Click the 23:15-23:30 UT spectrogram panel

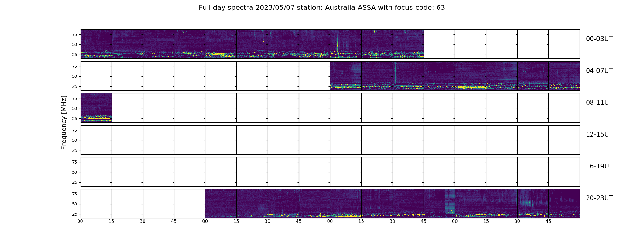[x=502, y=204]
